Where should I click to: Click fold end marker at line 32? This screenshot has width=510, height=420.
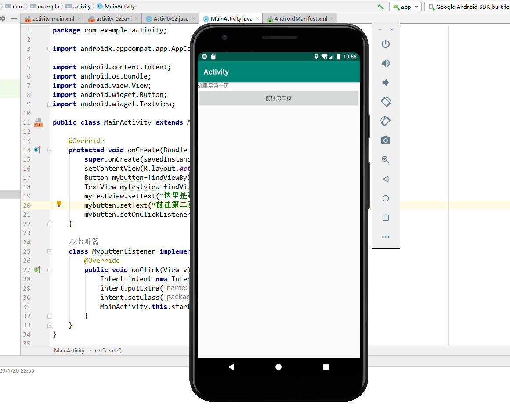click(50, 316)
